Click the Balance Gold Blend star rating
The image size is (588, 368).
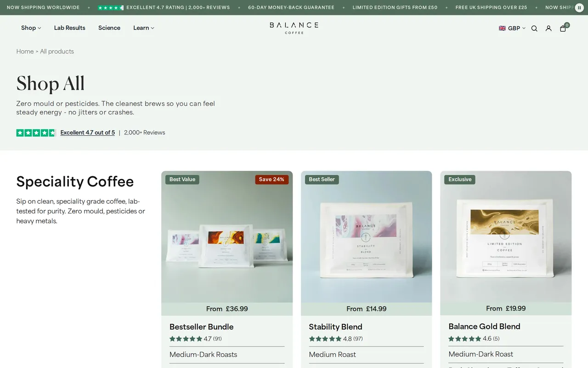pos(465,339)
